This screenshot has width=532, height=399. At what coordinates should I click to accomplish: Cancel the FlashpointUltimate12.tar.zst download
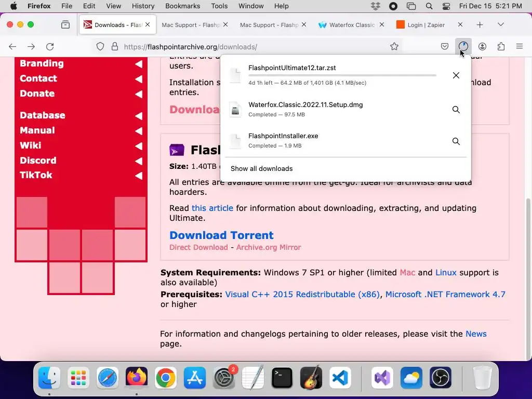click(x=456, y=75)
